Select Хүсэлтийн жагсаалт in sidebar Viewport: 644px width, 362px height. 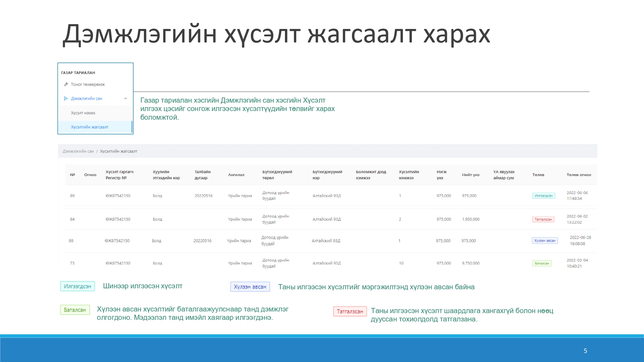pyautogui.click(x=90, y=127)
